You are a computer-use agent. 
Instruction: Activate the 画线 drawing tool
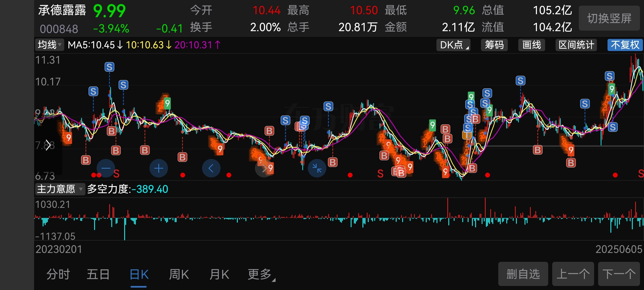(x=532, y=45)
